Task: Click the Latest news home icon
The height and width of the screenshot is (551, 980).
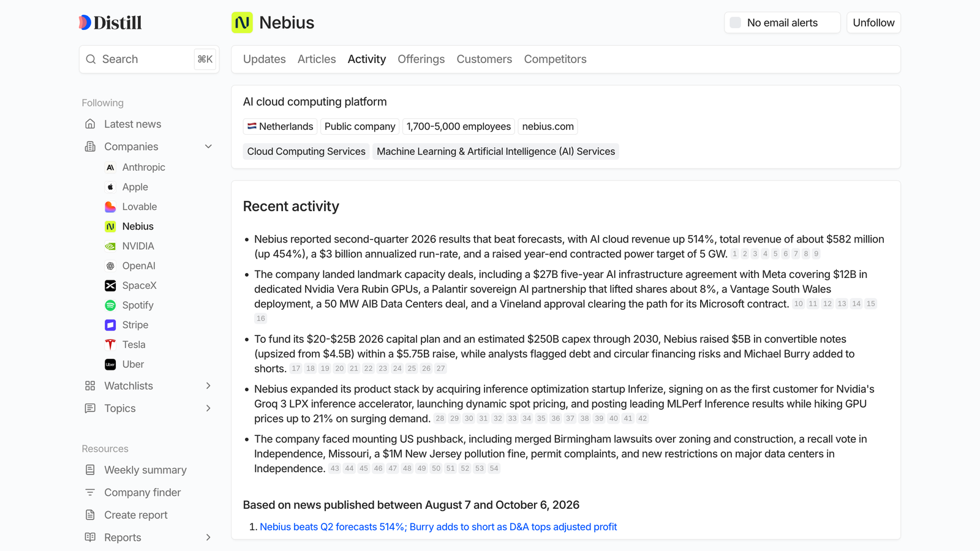Action: (x=90, y=124)
